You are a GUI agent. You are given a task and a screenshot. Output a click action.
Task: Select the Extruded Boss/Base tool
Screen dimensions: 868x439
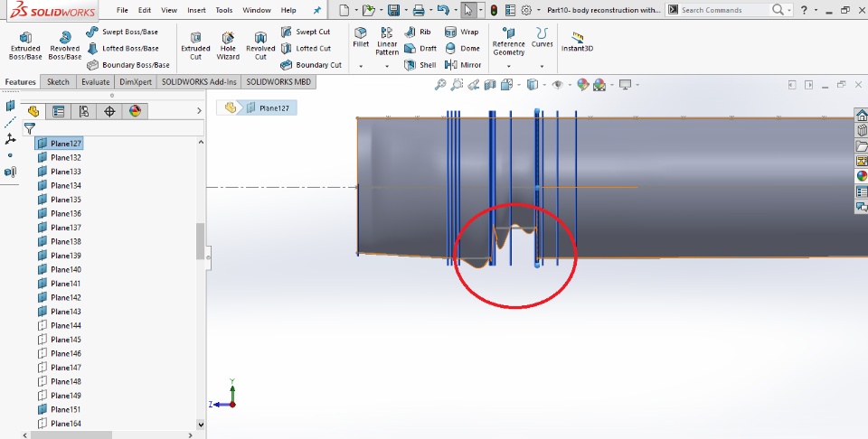pos(25,45)
